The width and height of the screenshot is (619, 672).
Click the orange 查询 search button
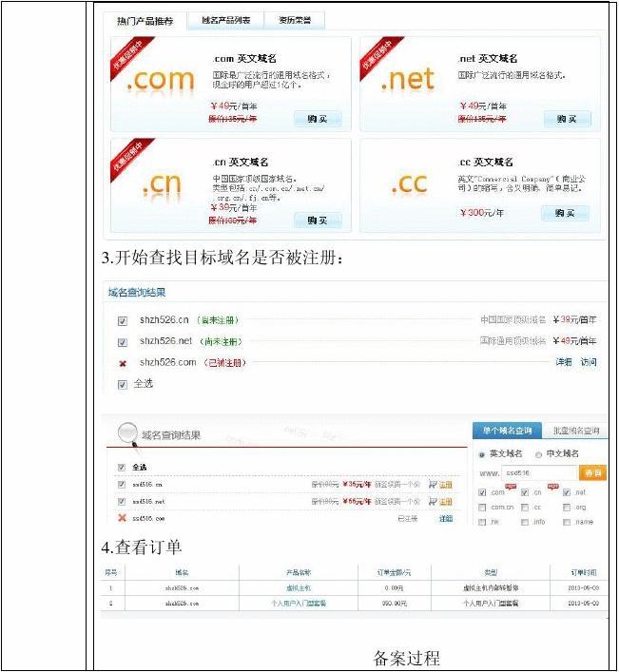tap(593, 472)
